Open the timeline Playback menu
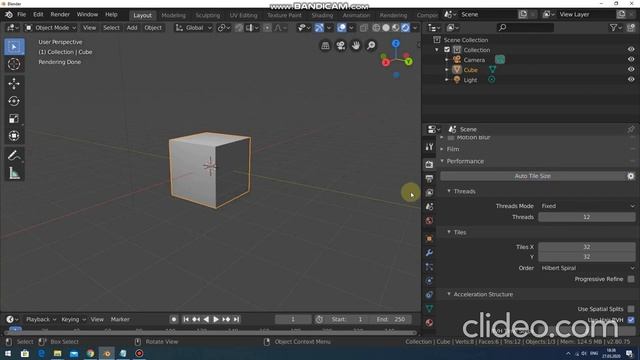Screen dimensions: 640x360 point(41,319)
